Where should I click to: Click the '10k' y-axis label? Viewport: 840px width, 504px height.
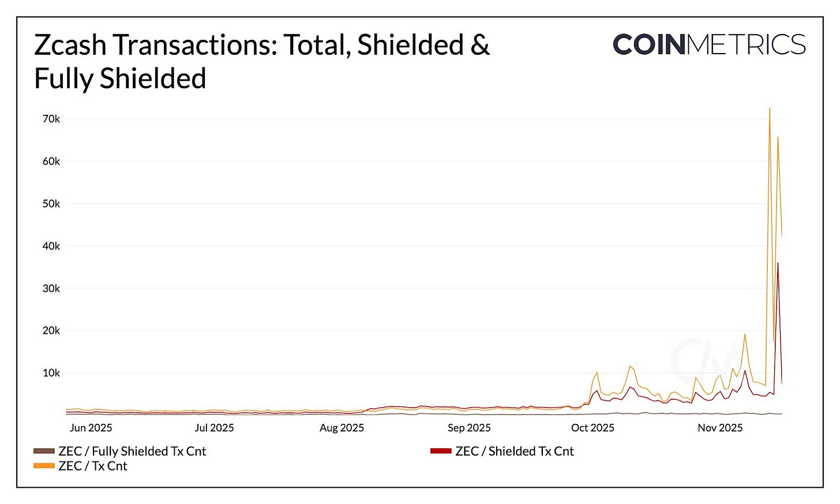click(51, 373)
